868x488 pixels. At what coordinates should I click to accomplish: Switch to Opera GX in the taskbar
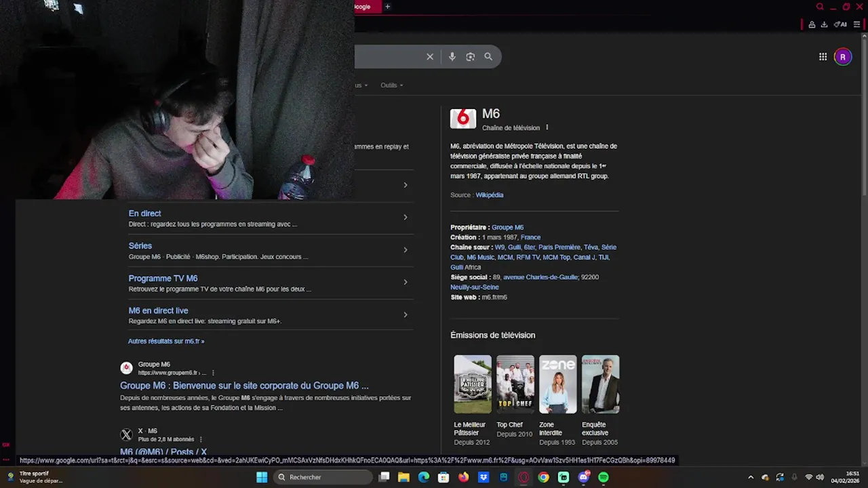524,477
